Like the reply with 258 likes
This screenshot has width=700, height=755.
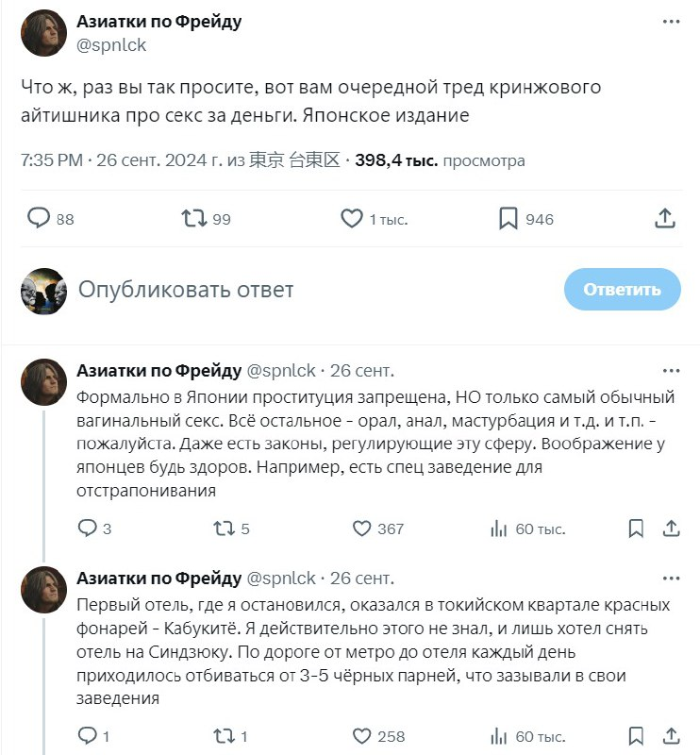(x=362, y=736)
